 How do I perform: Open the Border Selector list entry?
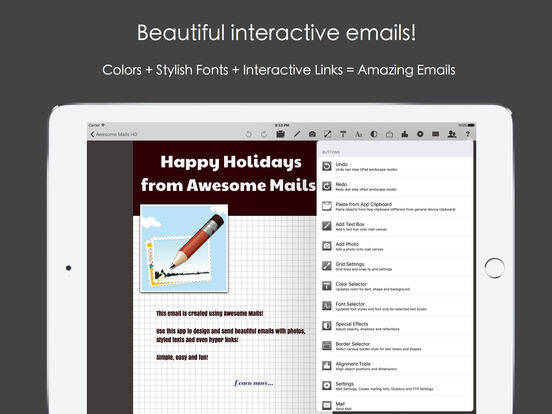coord(395,346)
